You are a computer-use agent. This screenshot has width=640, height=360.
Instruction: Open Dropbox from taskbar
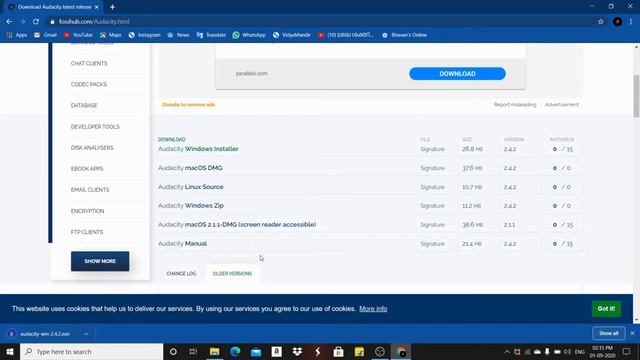click(297, 352)
